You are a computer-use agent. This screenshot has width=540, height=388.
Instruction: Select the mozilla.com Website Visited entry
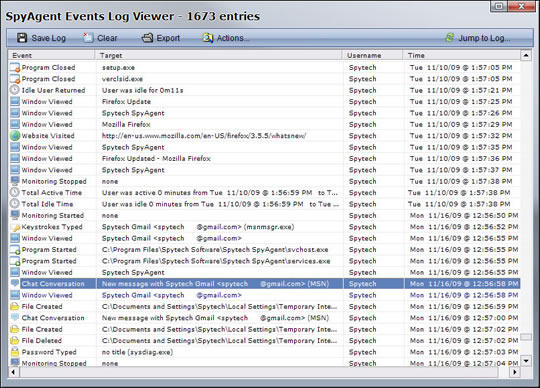click(x=264, y=136)
